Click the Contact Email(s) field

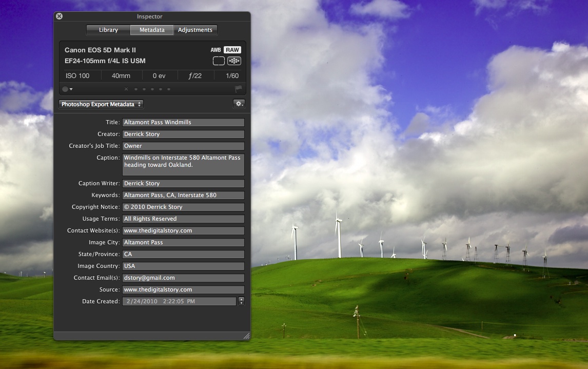183,278
